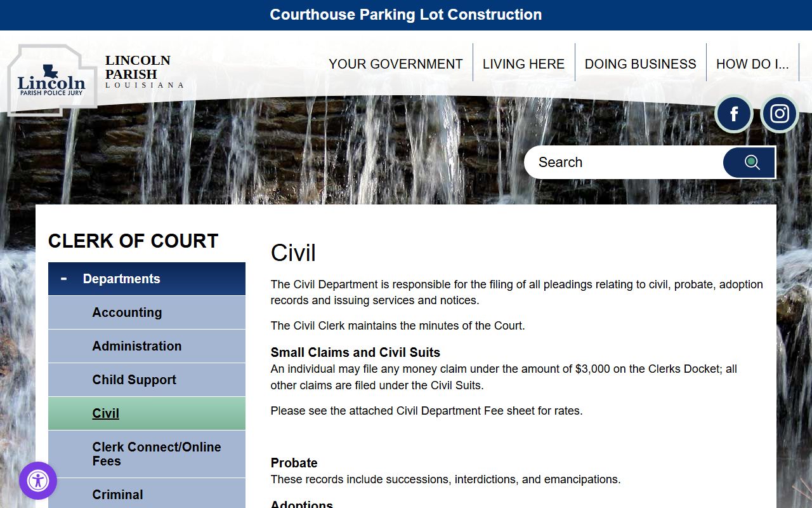The width and height of the screenshot is (812, 508).
Task: Click the Civil page title
Action: click(293, 253)
